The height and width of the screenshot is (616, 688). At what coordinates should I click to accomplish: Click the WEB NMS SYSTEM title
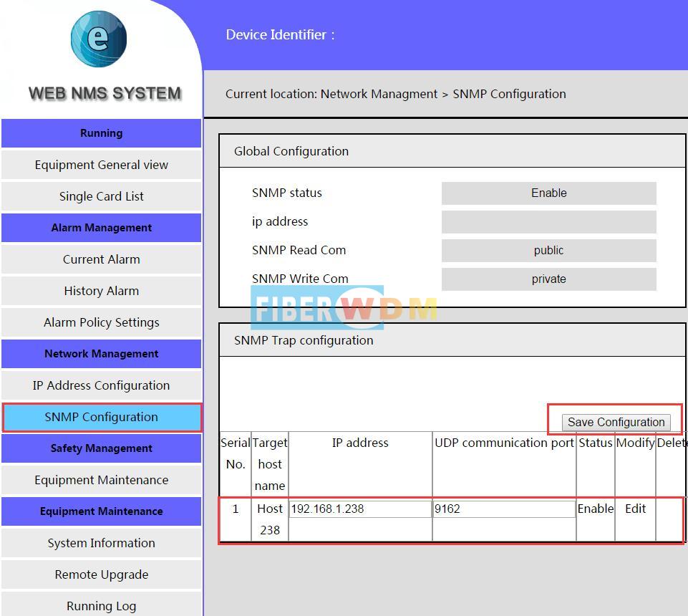(105, 93)
